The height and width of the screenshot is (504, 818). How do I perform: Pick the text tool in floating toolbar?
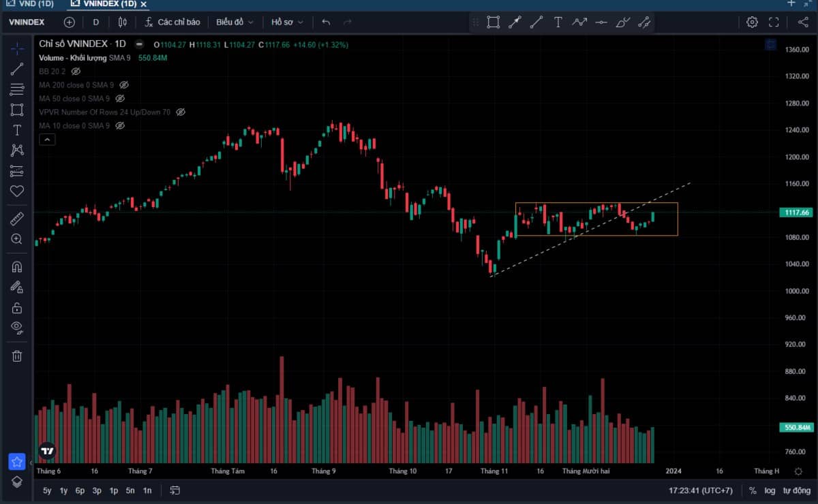(558, 22)
